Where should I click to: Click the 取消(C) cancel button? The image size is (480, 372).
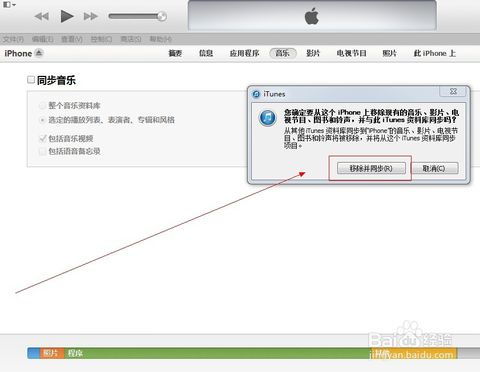434,168
